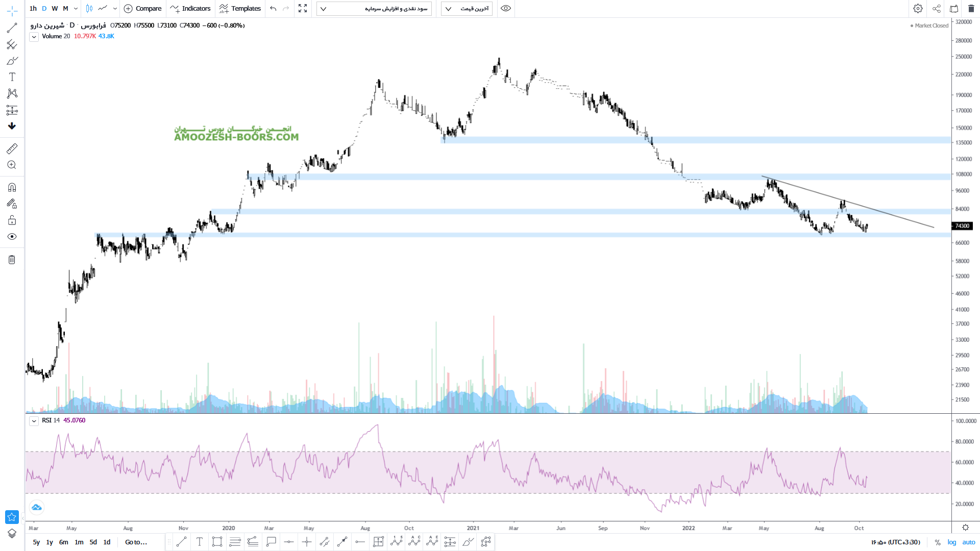
Task: Enable the magnet snap mode
Action: point(12,187)
